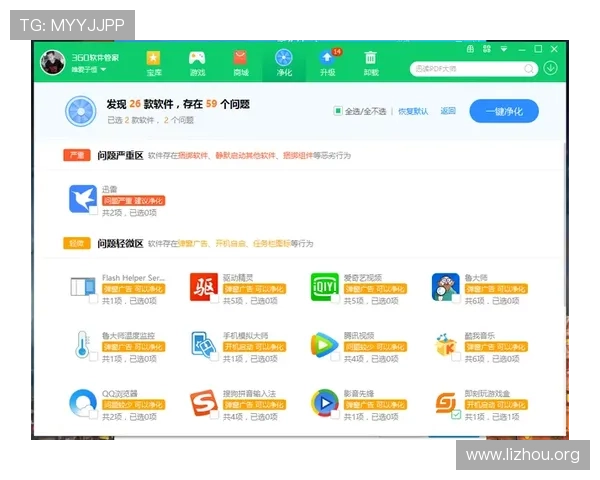The width and height of the screenshot is (600, 480).
Task: Click the 影音先锋 player icon
Action: (324, 403)
